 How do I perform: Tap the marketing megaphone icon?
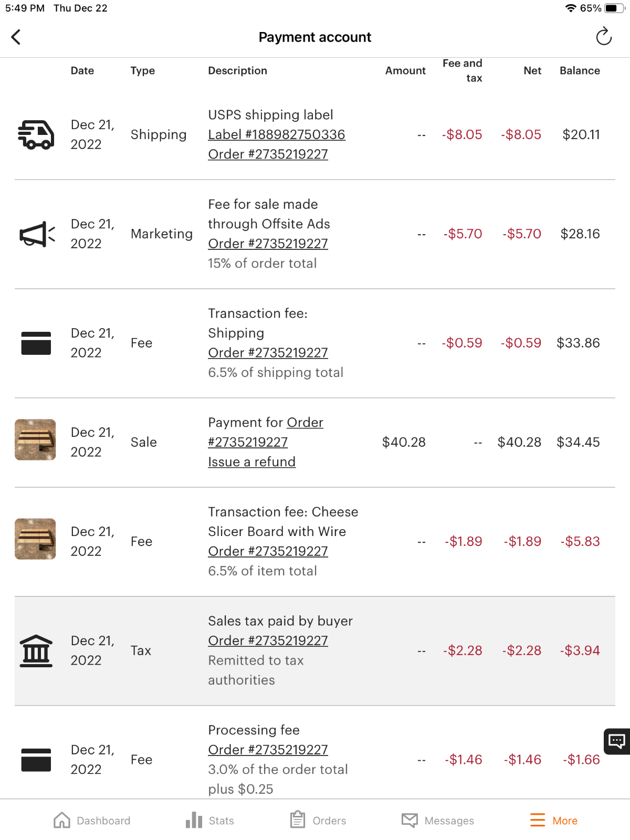[37, 234]
